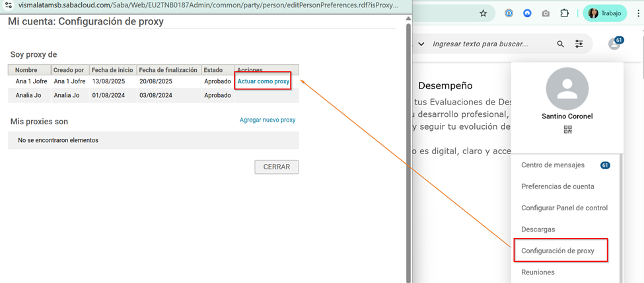Click the 01/08/2024 start date cell
Image resolution: width=644 pixels, height=283 pixels.
click(108, 95)
